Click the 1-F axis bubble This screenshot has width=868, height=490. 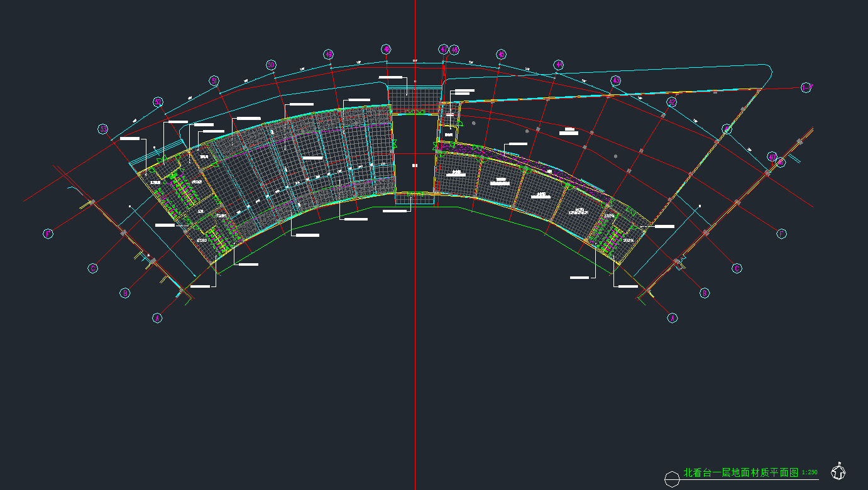806,87
